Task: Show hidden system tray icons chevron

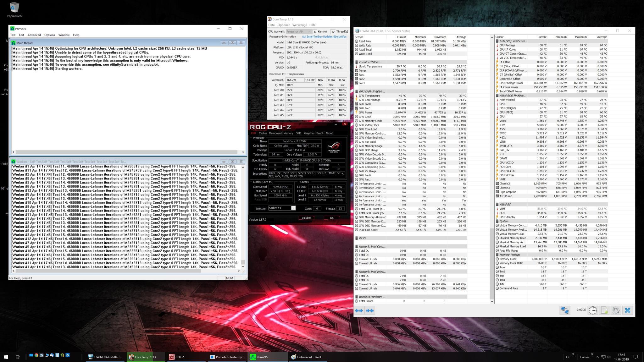Action: 597,357
